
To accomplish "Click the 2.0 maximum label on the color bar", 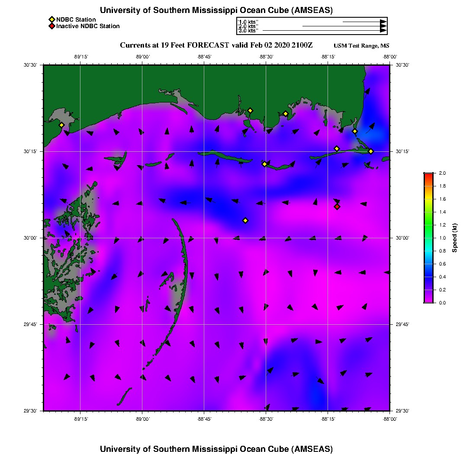I will 442,173.
